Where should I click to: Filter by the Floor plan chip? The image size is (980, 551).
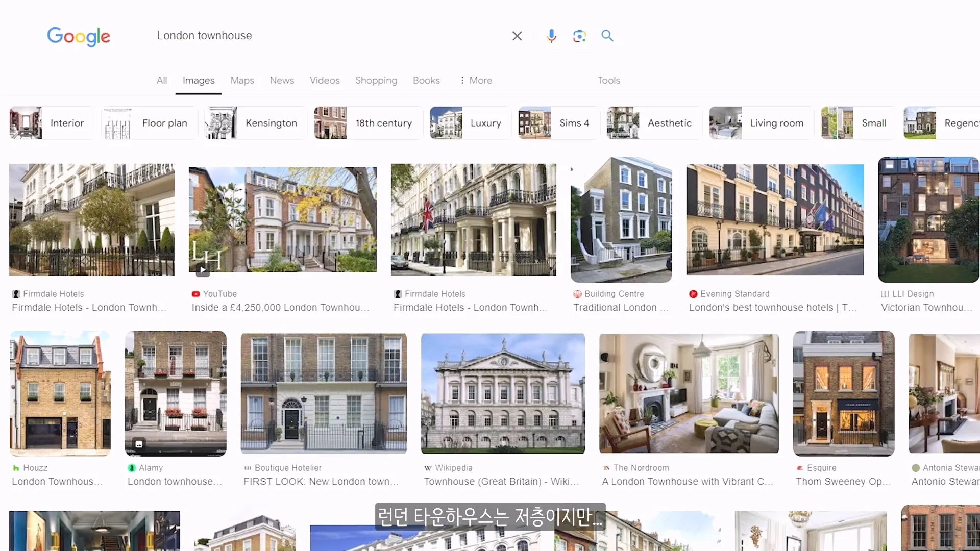click(150, 123)
